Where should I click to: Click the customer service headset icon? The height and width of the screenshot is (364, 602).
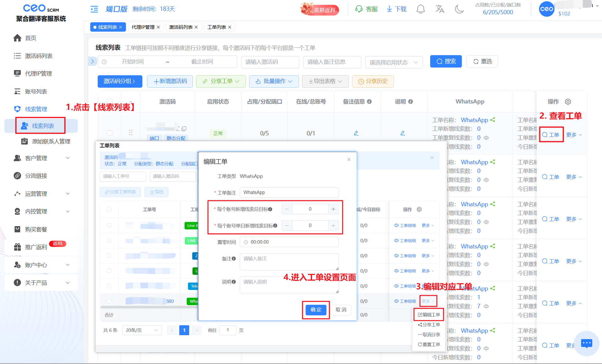(x=359, y=9)
